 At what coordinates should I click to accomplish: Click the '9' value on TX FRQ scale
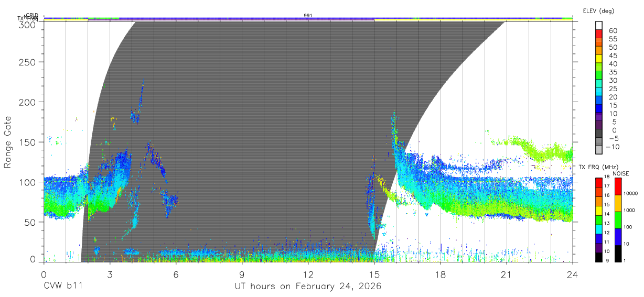(607, 260)
